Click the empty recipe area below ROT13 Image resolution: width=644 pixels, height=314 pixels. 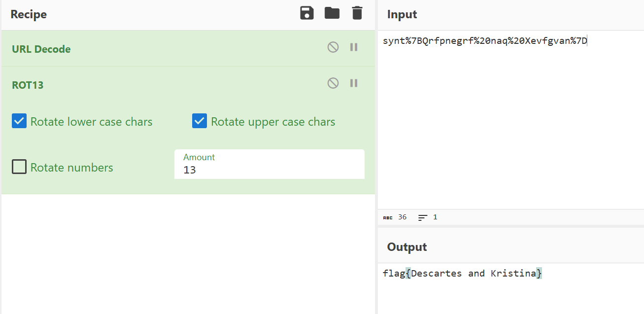(x=188, y=253)
